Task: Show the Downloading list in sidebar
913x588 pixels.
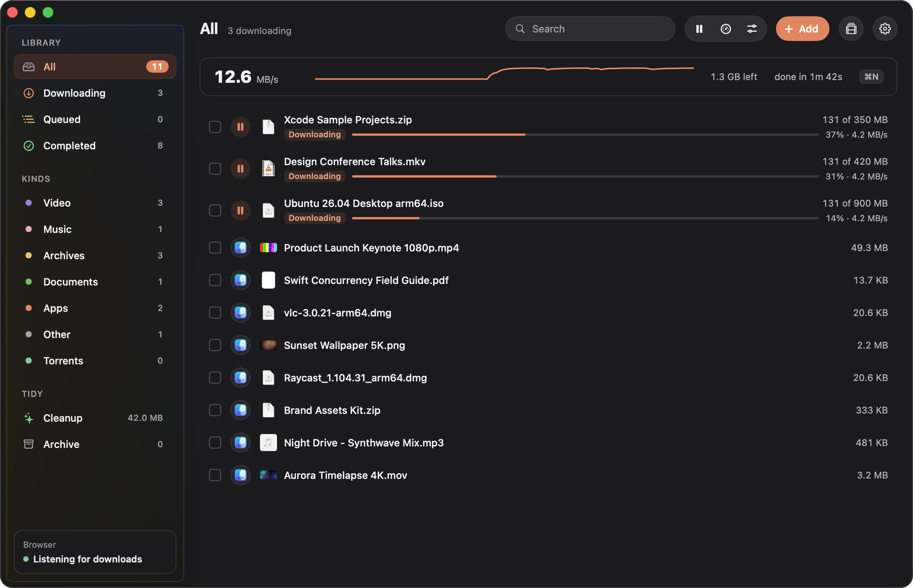Action: (95, 93)
